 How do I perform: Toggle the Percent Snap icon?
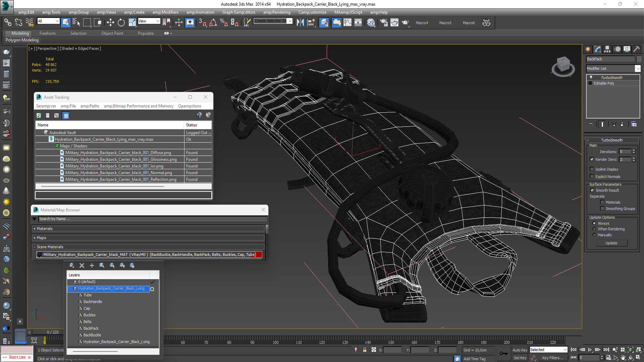(224, 22)
